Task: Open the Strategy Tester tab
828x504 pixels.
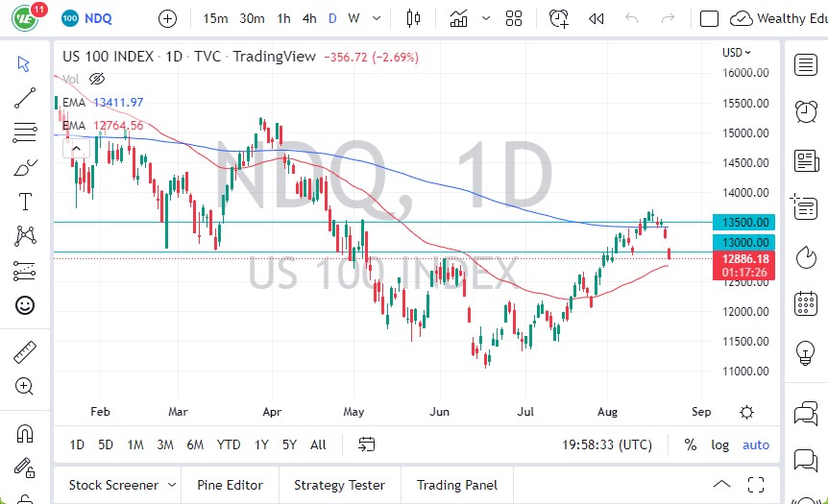Action: point(339,485)
